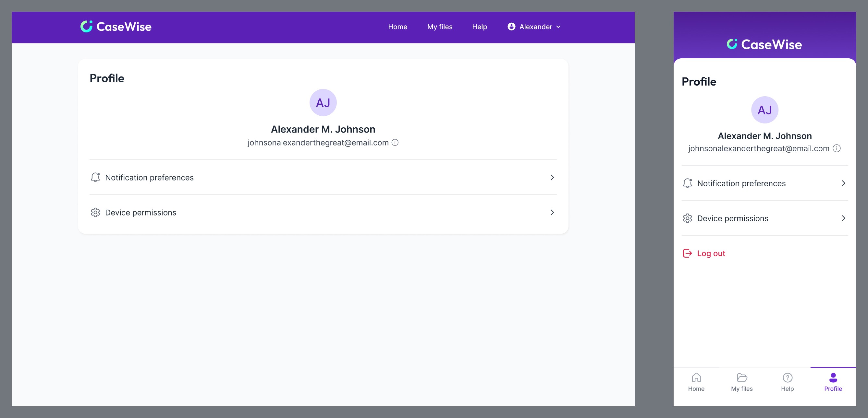Open desktop Device permissions chevron
This screenshot has height=418, width=868.
click(552, 212)
